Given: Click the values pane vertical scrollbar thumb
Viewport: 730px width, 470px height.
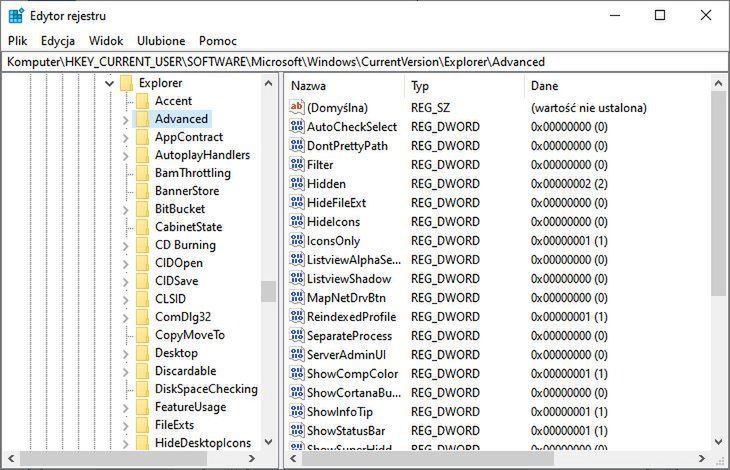Looking at the screenshot, I should (718, 193).
